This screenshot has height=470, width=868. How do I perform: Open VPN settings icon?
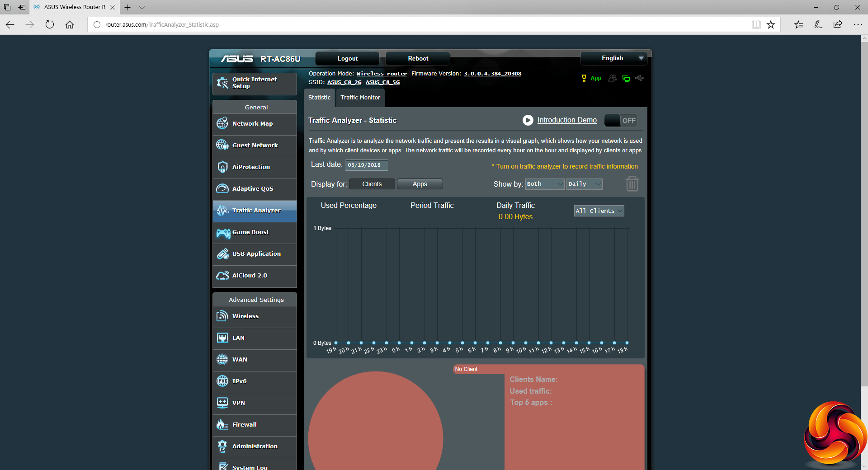coord(222,403)
